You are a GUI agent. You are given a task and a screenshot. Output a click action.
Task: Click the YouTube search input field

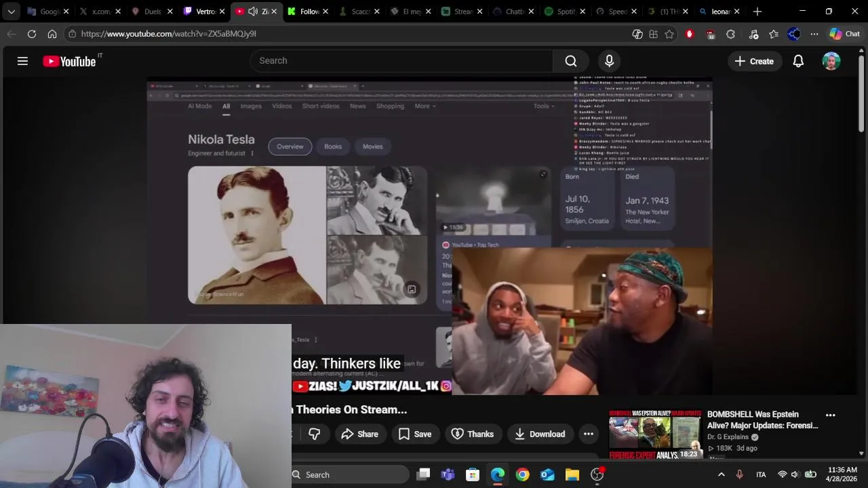click(x=401, y=61)
